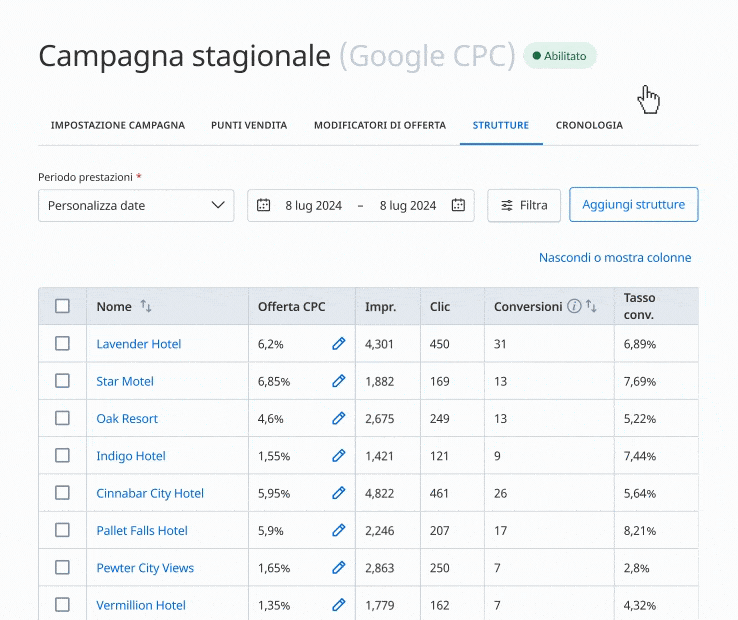
Task: Edit Oak Resort CPC offer pencil icon
Action: (x=338, y=419)
